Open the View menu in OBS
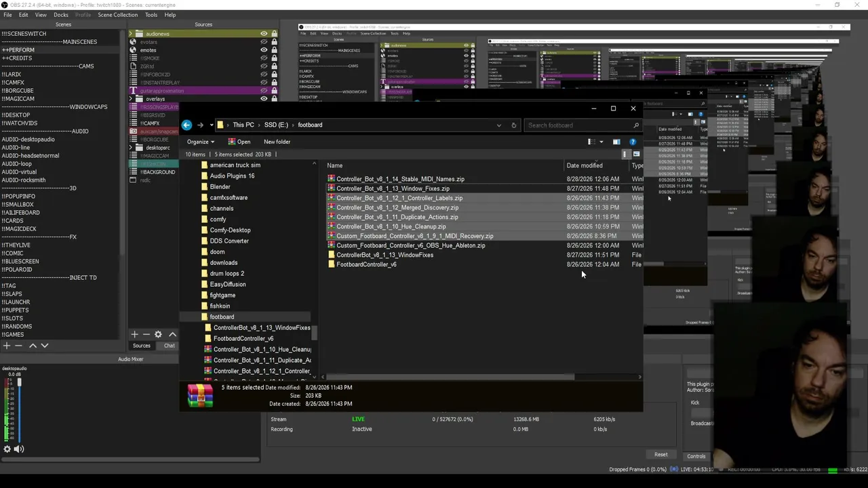Image resolution: width=868 pixels, height=488 pixels. coord(41,15)
